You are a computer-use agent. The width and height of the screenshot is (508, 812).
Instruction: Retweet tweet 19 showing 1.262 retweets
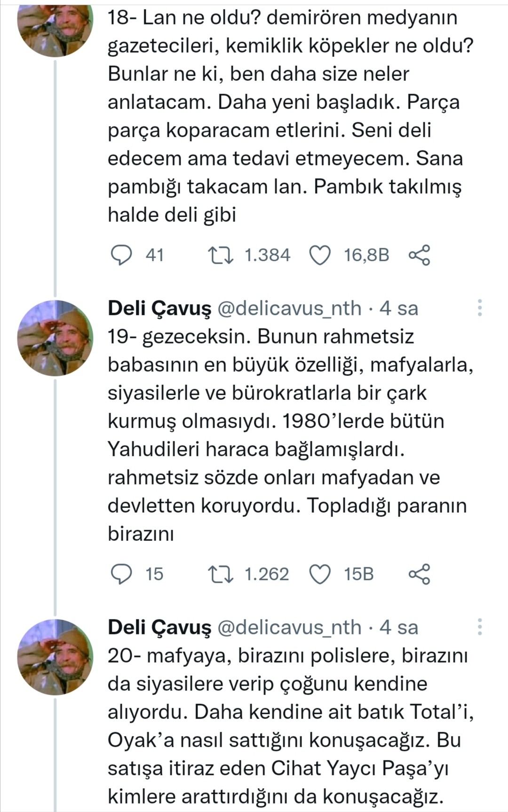tap(221, 574)
